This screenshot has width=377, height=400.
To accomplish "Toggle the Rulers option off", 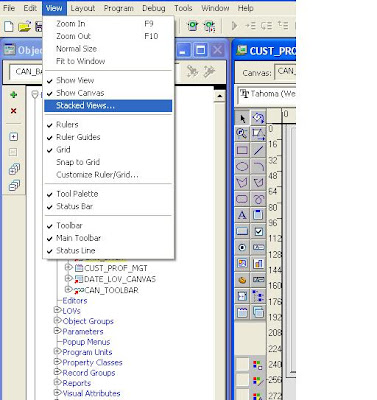I will tap(108, 125).
